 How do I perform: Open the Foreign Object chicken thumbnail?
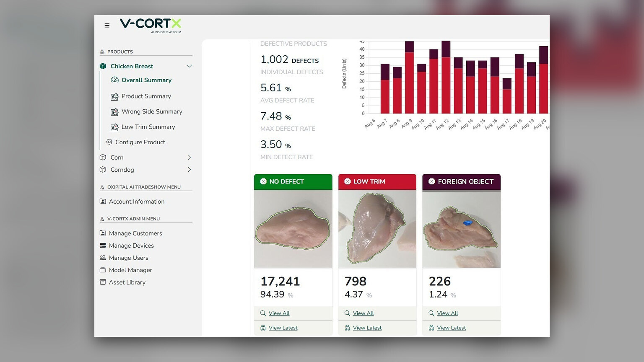coord(462,229)
